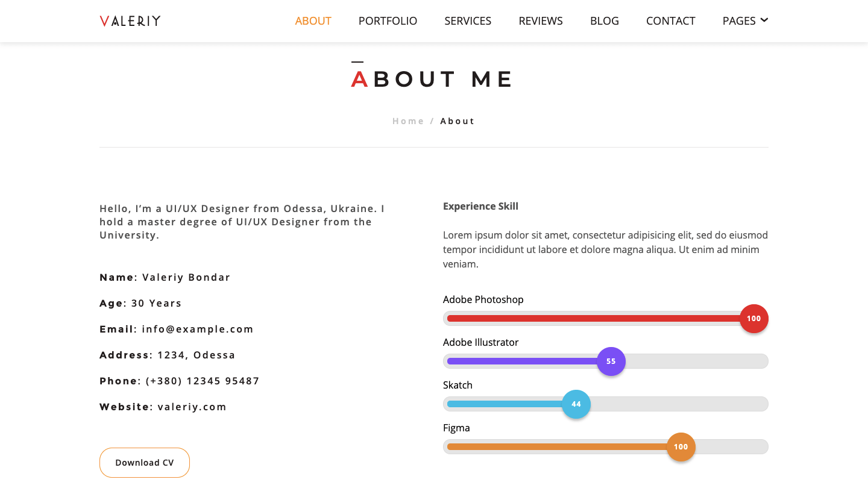
Task: Click the valeriy.com website text
Action: (192, 407)
